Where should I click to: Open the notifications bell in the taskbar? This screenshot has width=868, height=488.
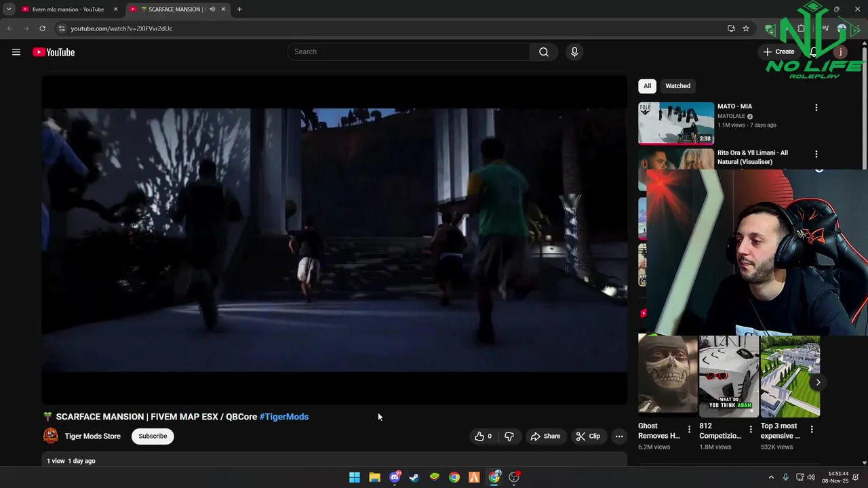click(856, 477)
